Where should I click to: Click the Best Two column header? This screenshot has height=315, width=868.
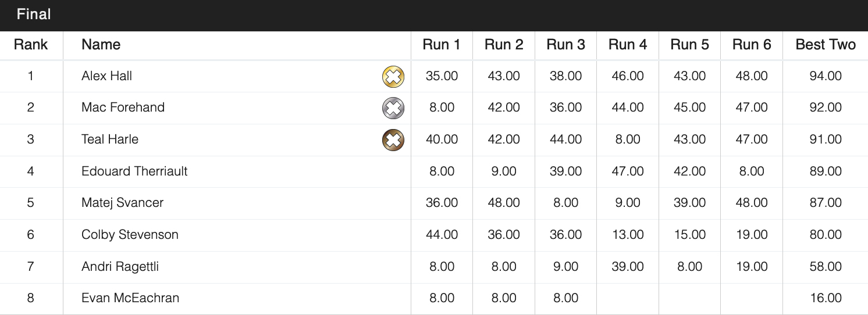point(825,45)
